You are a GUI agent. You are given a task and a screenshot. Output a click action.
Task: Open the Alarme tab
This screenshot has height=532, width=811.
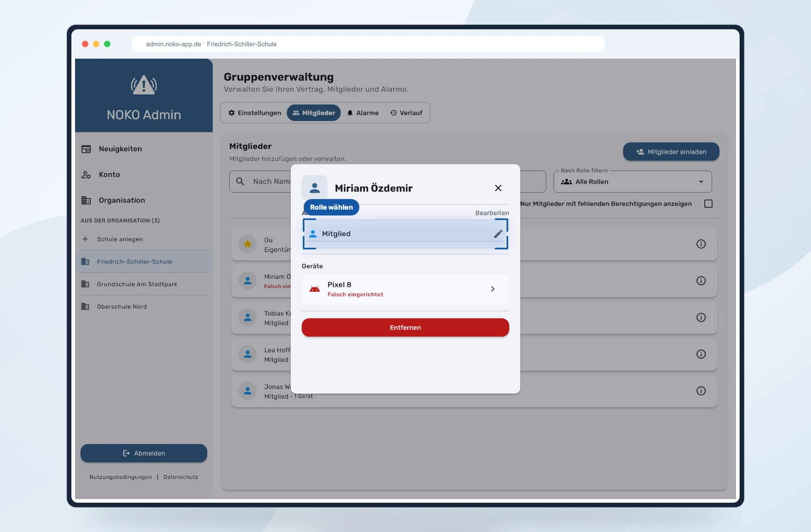pyautogui.click(x=363, y=113)
